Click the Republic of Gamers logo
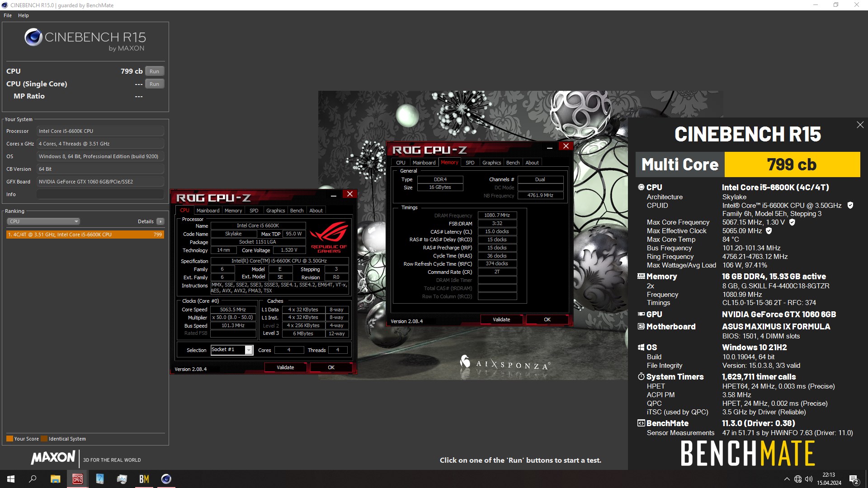This screenshot has width=868, height=488. [329, 237]
